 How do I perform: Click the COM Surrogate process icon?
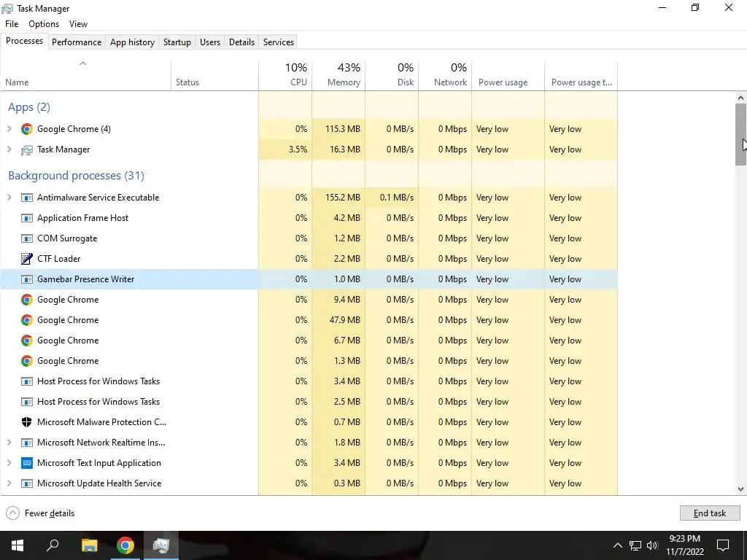tap(27, 238)
